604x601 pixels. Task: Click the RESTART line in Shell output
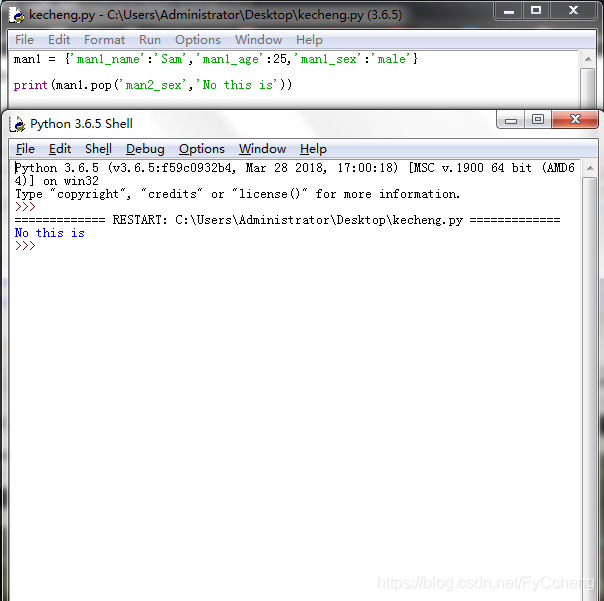tap(287, 220)
